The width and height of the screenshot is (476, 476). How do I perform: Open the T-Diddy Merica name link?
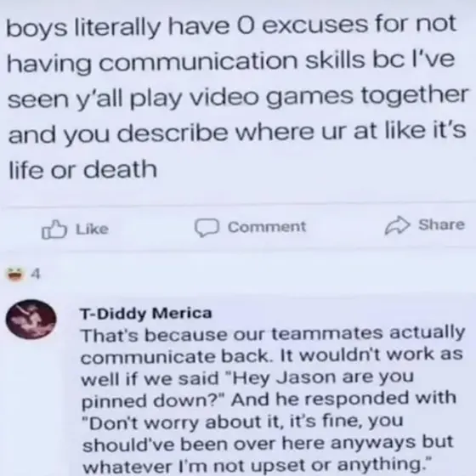(x=145, y=314)
